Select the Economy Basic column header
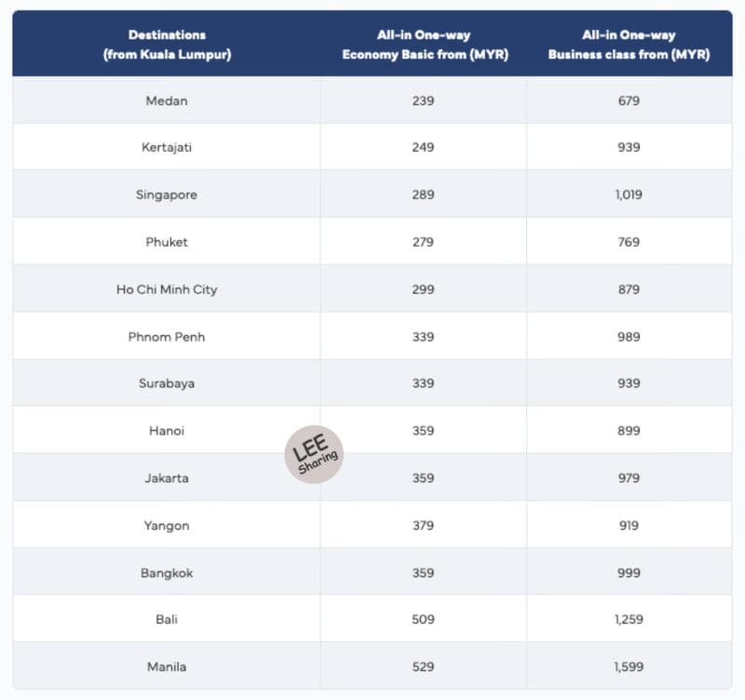The width and height of the screenshot is (745, 700). coord(425,44)
